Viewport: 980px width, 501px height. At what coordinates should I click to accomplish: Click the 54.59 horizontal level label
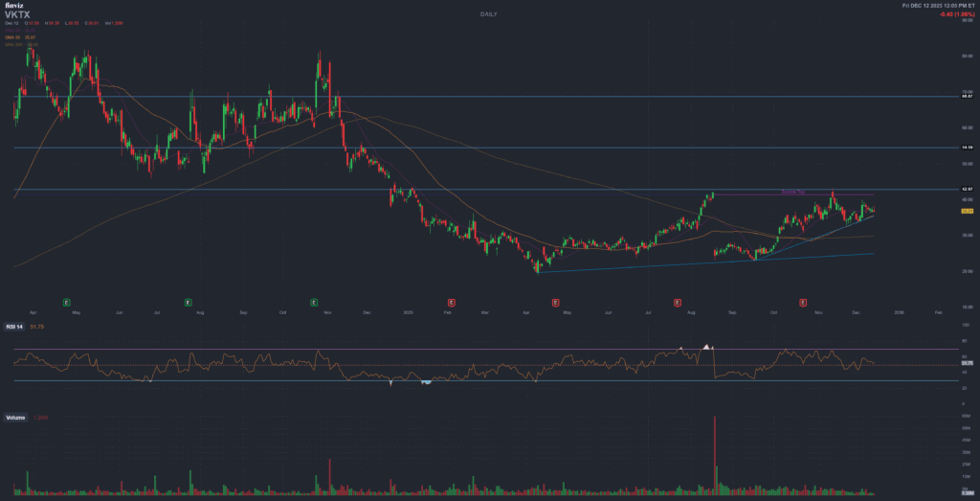(x=967, y=148)
